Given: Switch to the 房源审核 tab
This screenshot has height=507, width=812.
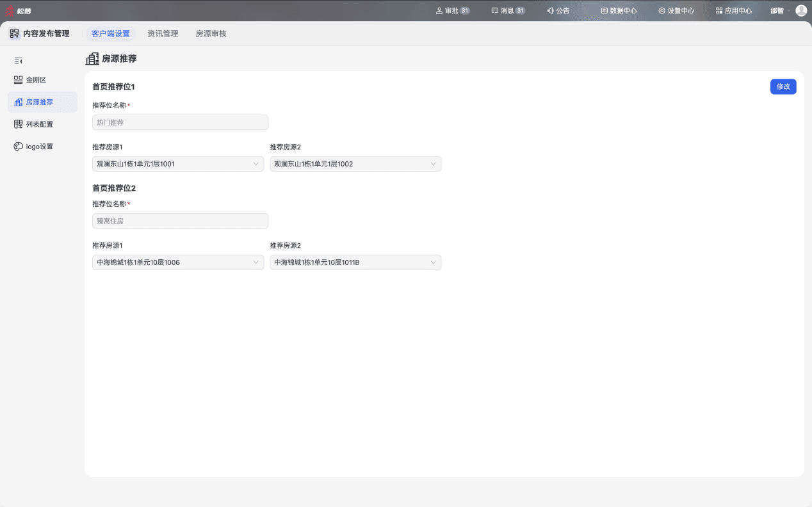Looking at the screenshot, I should [211, 34].
